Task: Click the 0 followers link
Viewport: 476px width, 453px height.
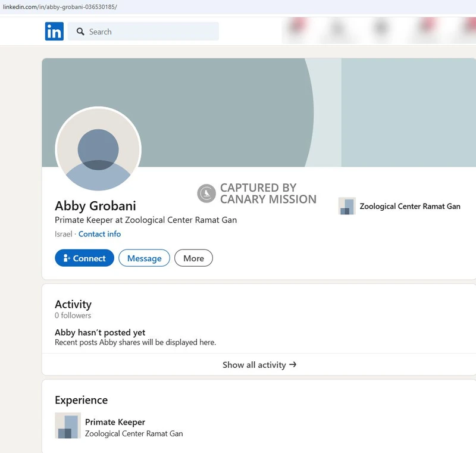Action: click(72, 315)
